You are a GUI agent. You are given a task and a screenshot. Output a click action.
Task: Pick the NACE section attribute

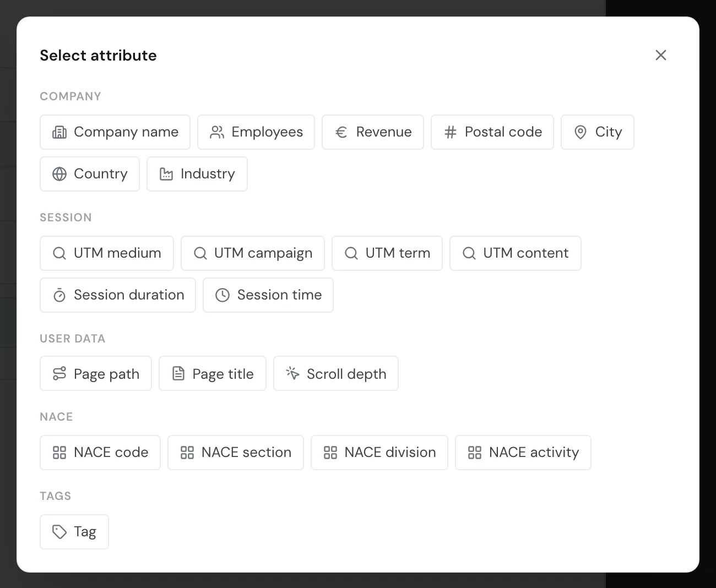coord(236,453)
